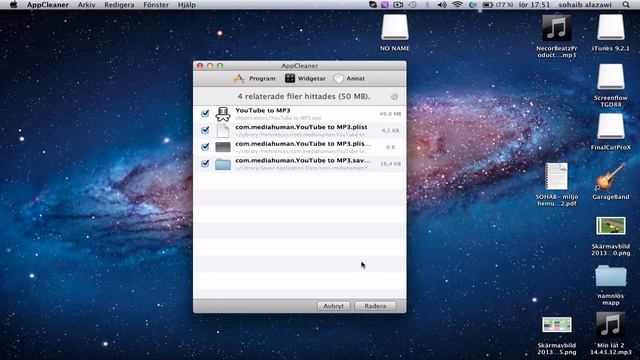Select the NecorBeatzProduct mp3 file icon

tap(556, 28)
